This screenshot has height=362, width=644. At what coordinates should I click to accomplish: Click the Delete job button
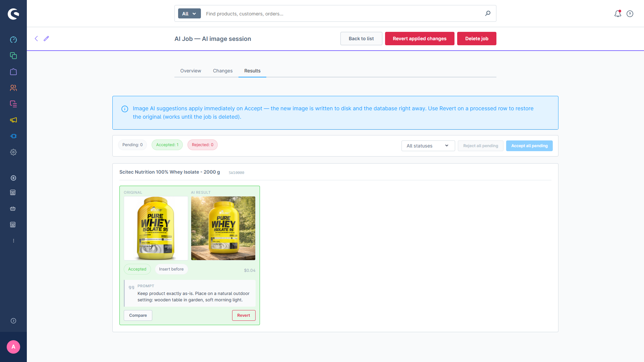(x=477, y=39)
